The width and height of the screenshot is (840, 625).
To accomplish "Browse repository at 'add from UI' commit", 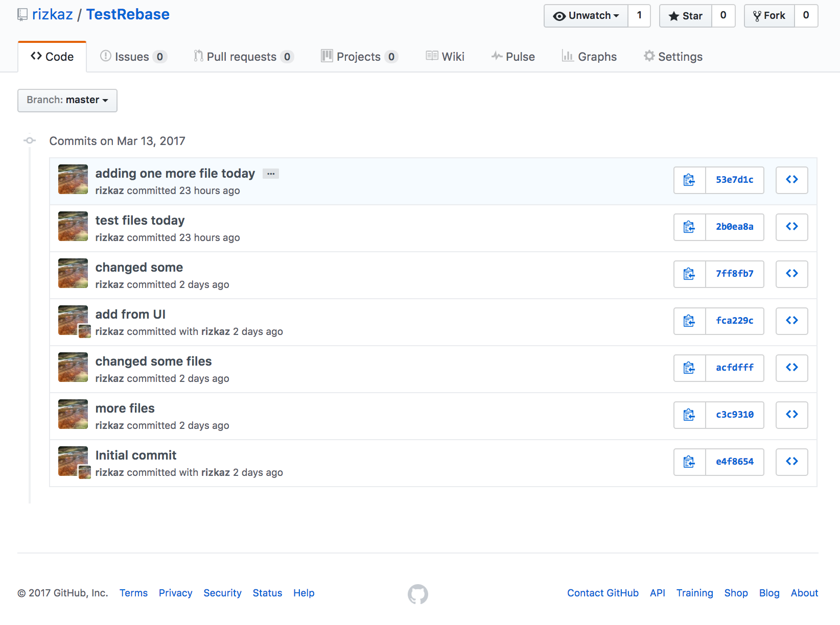I will pos(792,321).
